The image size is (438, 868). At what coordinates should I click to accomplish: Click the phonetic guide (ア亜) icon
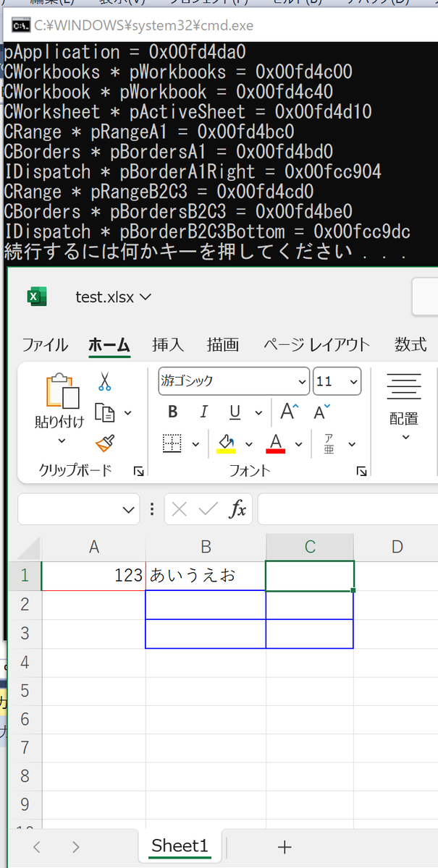(329, 443)
